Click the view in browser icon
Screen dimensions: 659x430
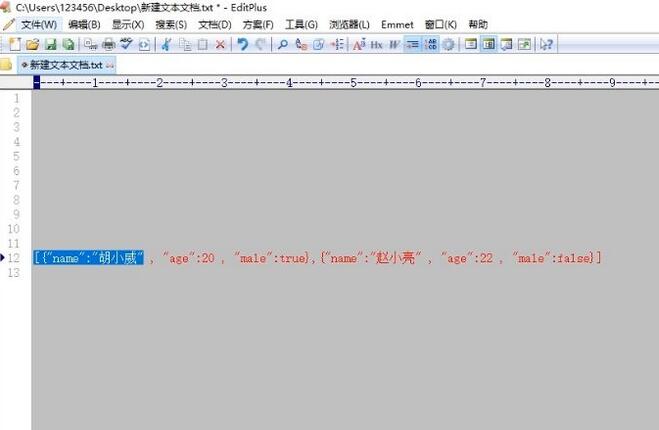144,44
